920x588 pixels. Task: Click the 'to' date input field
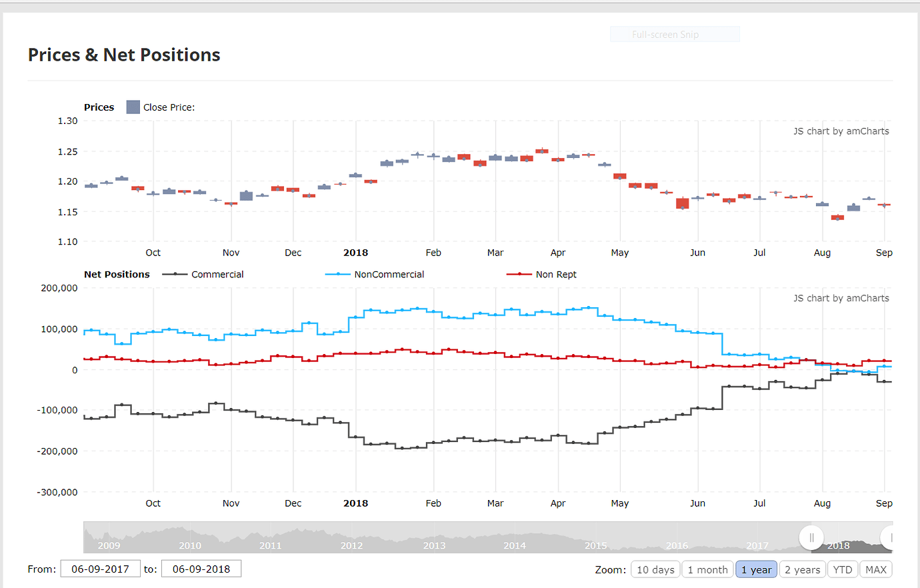(201, 569)
